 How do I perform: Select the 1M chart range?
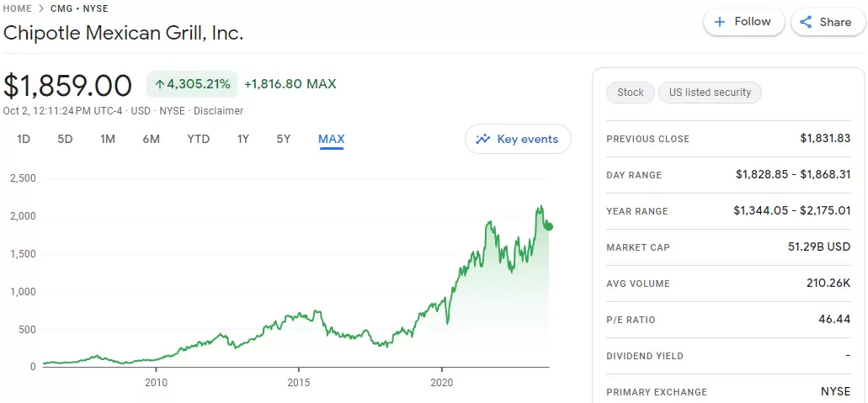[x=108, y=140]
